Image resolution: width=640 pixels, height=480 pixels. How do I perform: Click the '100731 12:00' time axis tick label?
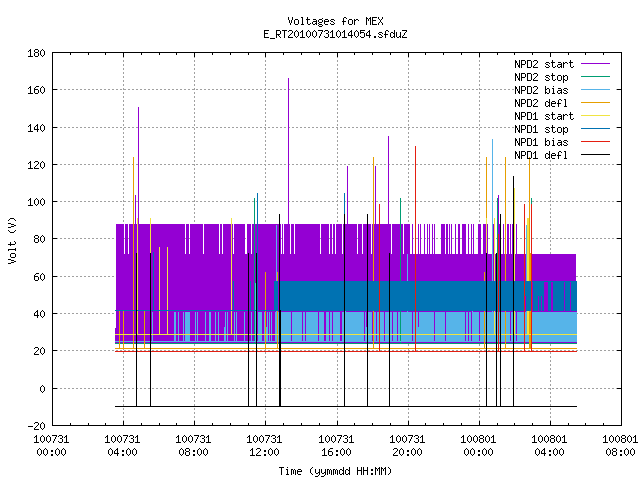264,446
